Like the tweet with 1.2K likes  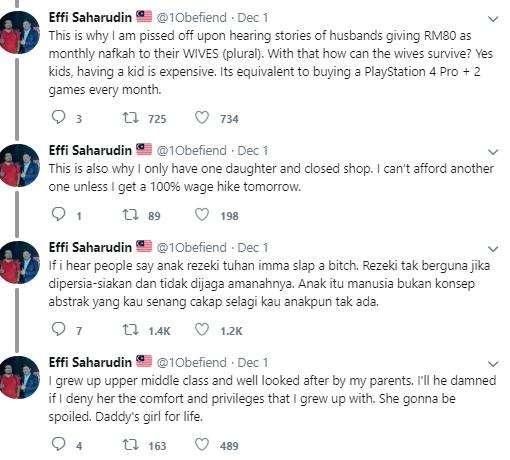[x=202, y=329]
